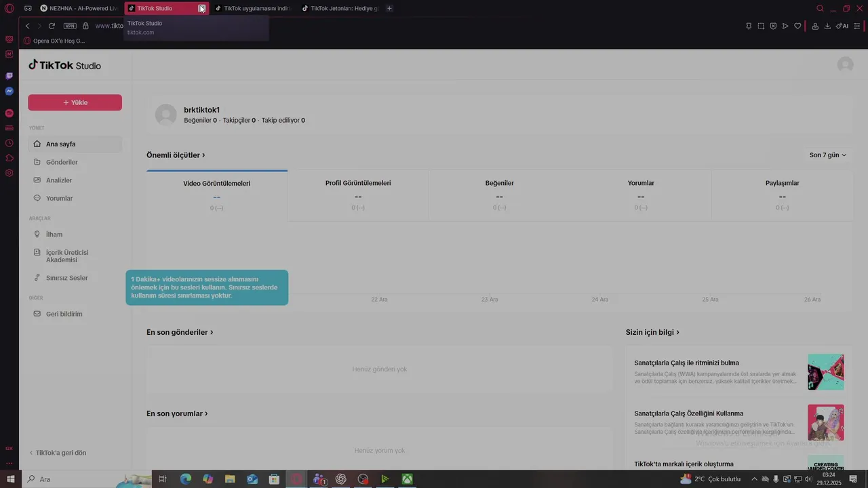Click the Yükle upload button

[75, 102]
